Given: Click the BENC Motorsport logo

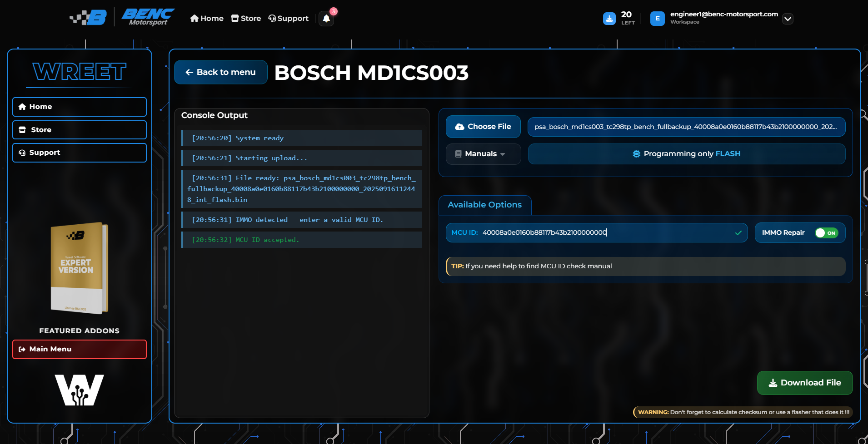Looking at the screenshot, I should [148, 17].
